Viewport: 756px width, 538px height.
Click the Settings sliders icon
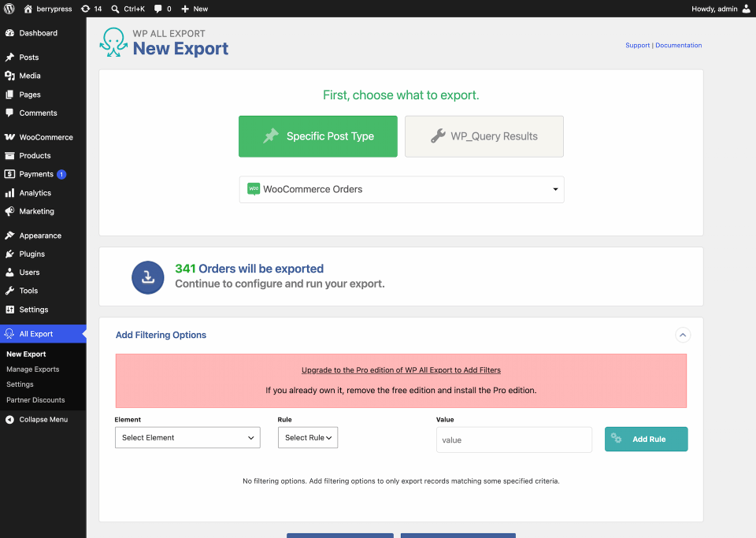(9, 310)
